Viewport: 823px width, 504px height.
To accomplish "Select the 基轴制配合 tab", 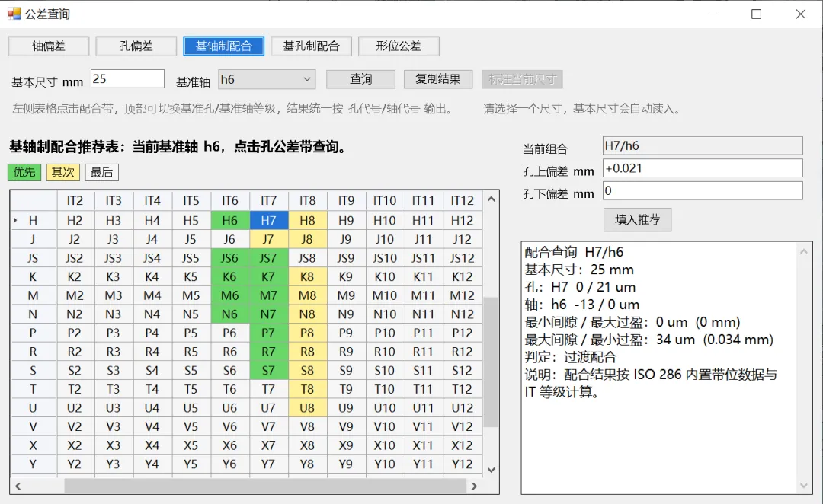I will 223,46.
